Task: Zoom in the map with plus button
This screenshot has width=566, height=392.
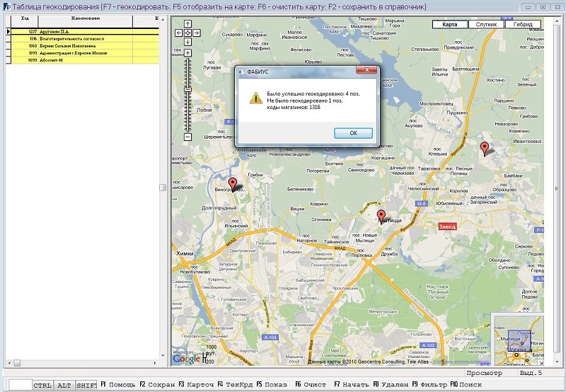Action: point(187,53)
